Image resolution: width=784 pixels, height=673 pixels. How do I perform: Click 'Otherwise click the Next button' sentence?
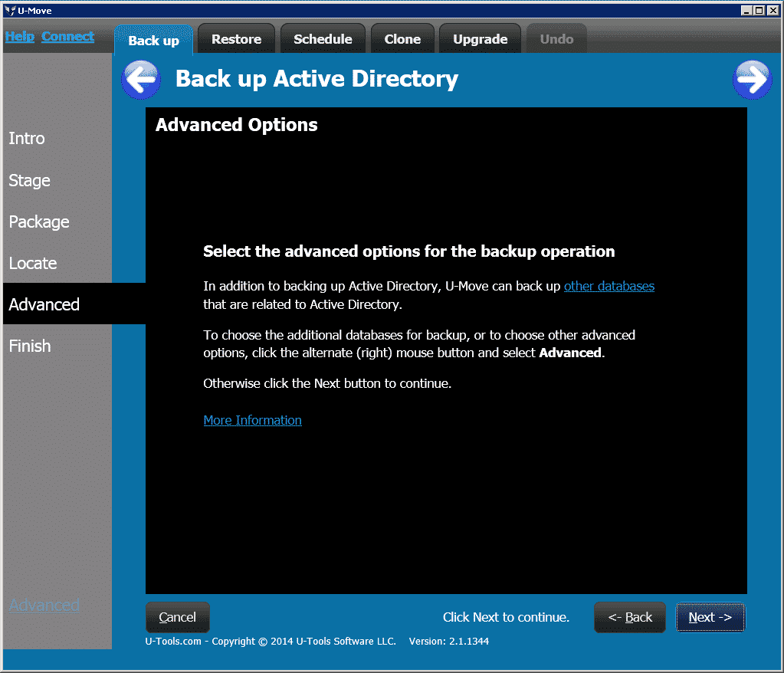tap(327, 383)
